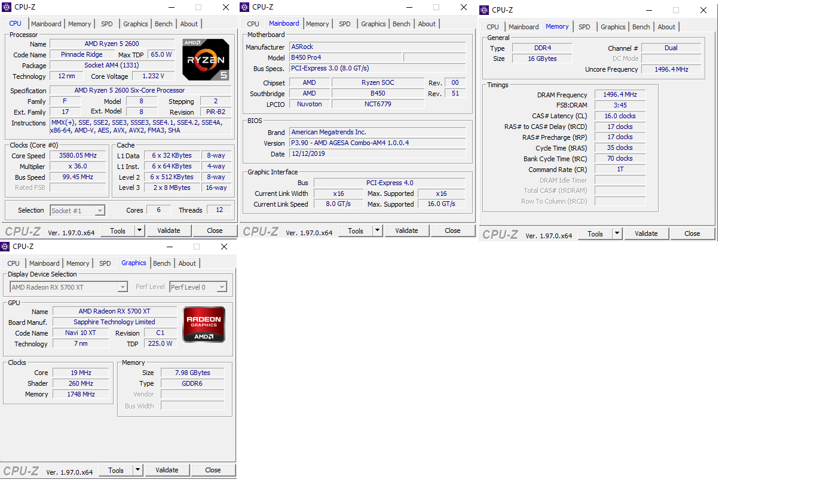Click the DRAM Frequency value 1496.4 MHz
This screenshot has width=820, height=504.
(x=620, y=94)
